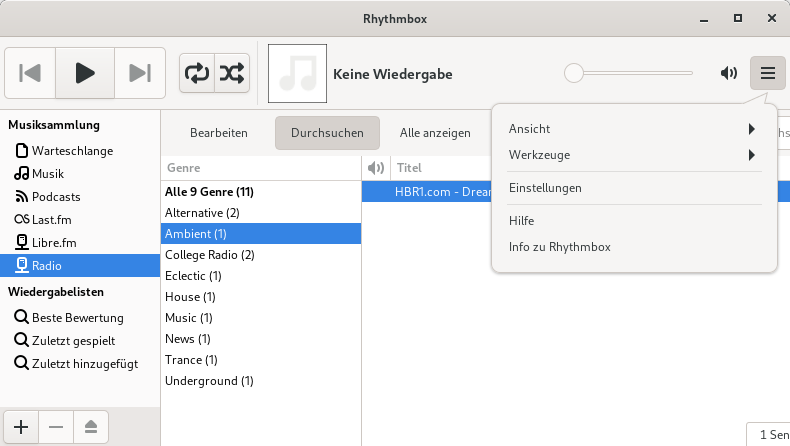
Task: Open the volume control
Action: [729, 73]
